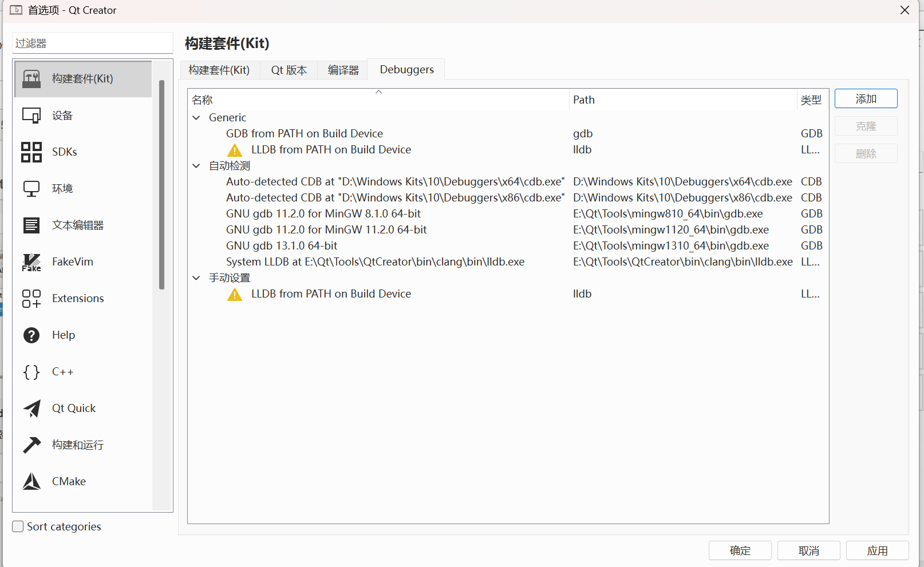Click the Extensions icon

coord(31,299)
